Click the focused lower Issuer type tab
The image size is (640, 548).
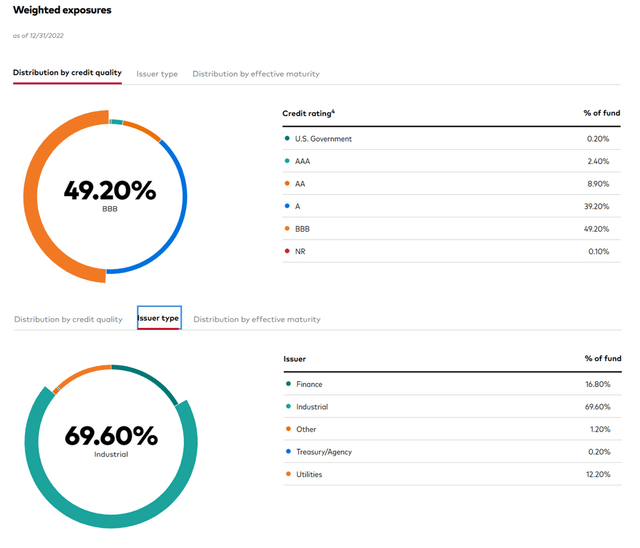pos(158,318)
